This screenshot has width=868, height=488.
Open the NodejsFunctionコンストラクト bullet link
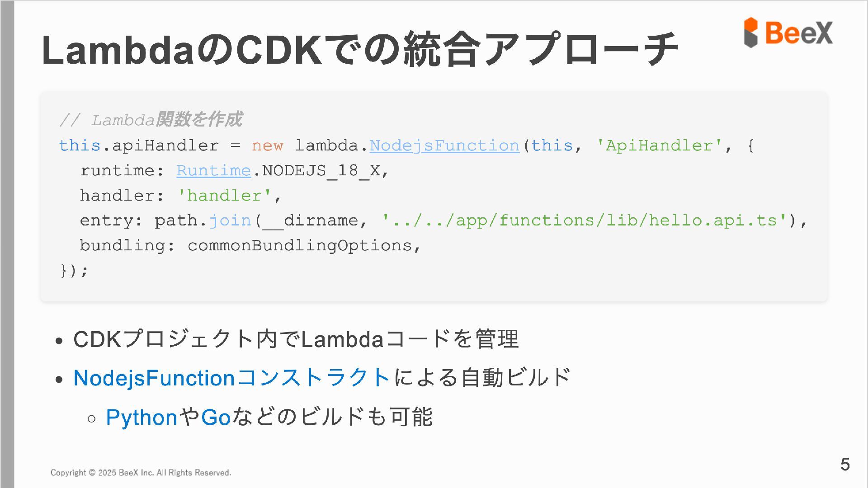[232, 378]
